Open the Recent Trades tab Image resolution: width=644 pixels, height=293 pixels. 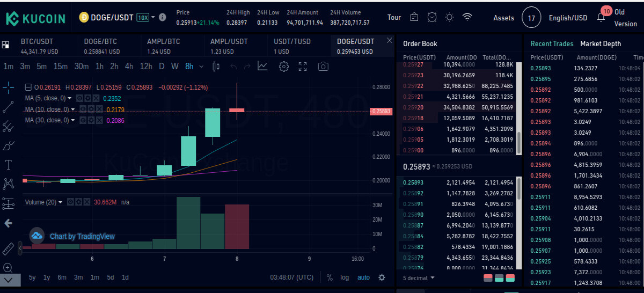coord(552,44)
